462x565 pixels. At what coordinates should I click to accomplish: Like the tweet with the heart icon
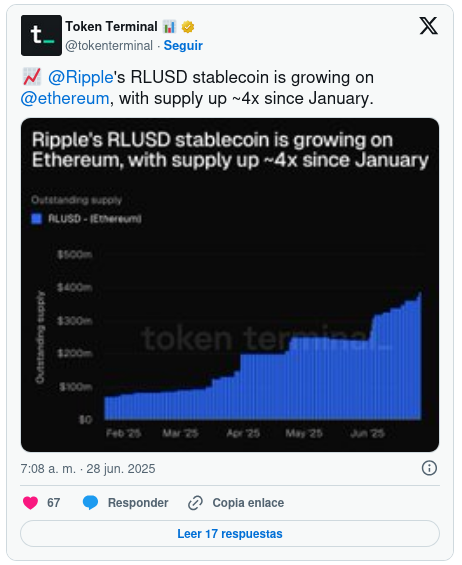click(30, 503)
